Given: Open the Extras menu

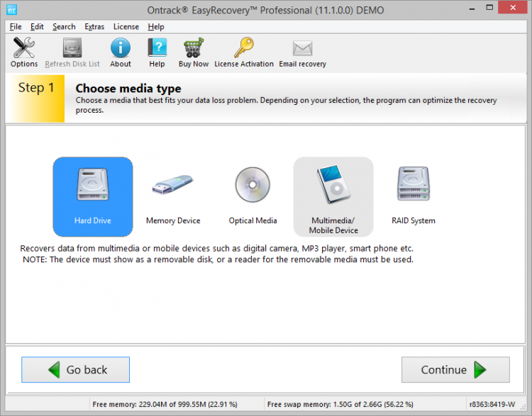Looking at the screenshot, I should 94,27.
